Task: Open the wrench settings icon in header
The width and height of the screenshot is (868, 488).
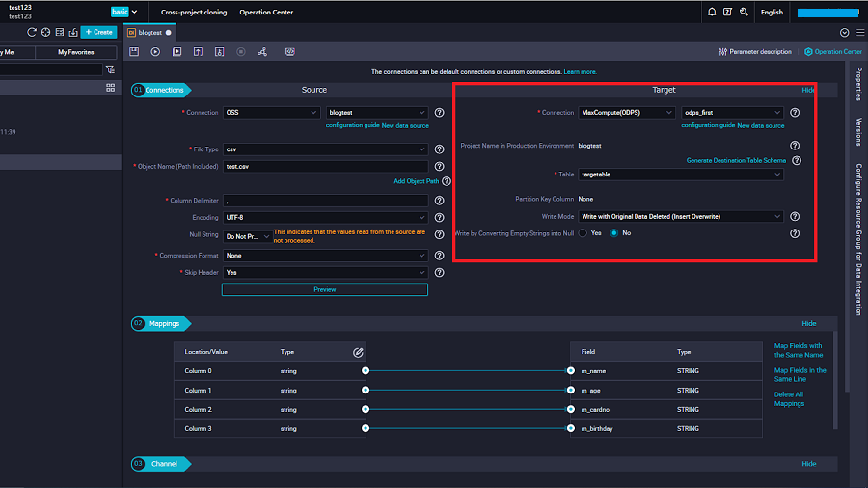Action: click(x=743, y=13)
